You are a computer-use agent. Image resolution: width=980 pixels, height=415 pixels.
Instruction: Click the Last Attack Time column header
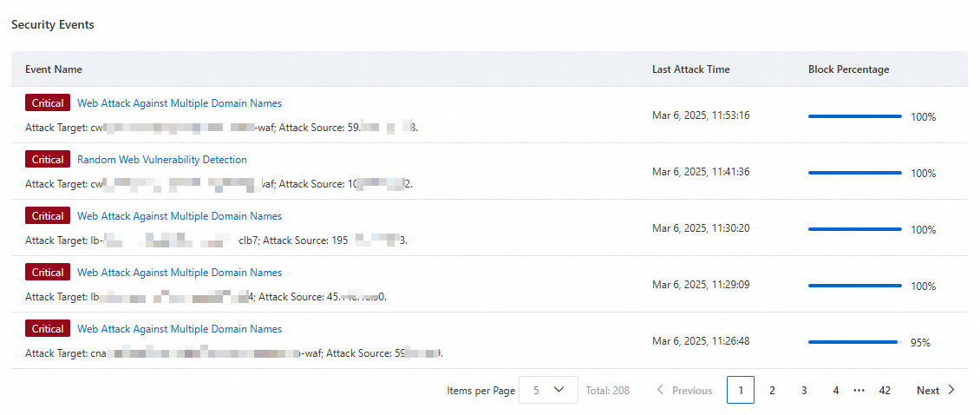coord(690,69)
